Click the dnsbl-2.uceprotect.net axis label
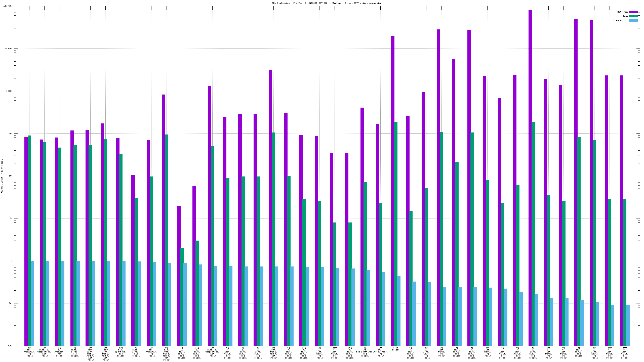Viewport: 644px width, 362px height. (44, 352)
